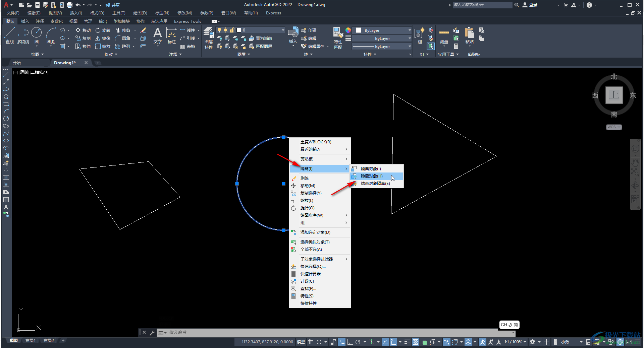Click the Stretch (拉伸) tool
644x348 pixels.
tap(83, 46)
